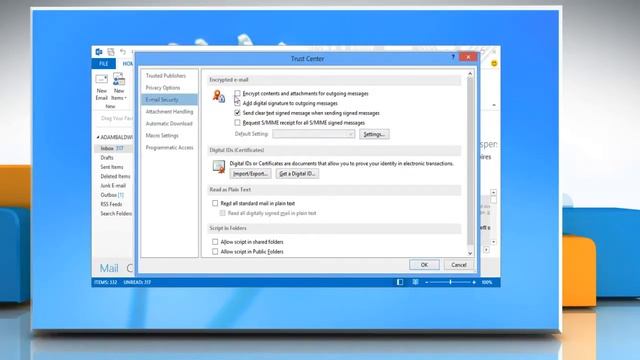Click the Digital IDs certificate icon
Screen dimensions: 640x360
click(x=219, y=167)
